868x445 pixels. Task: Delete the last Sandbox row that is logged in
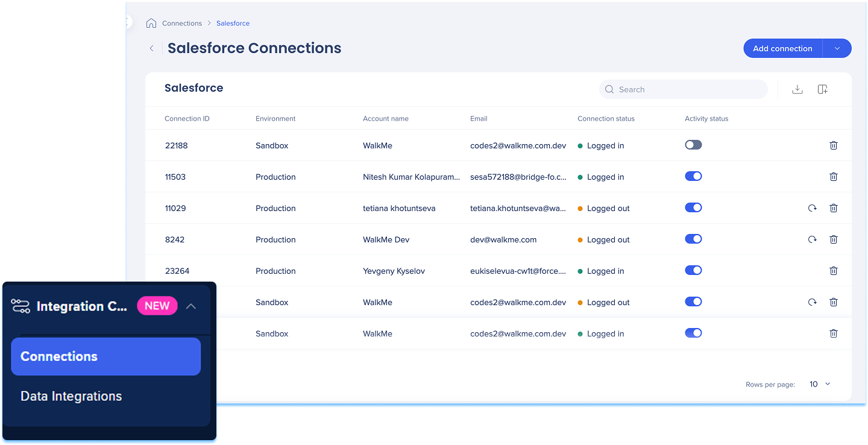834,333
